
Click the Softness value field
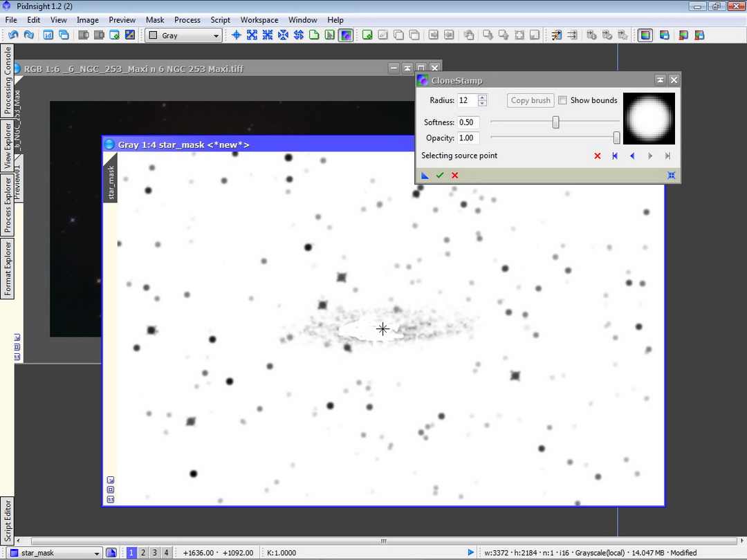[x=468, y=122]
